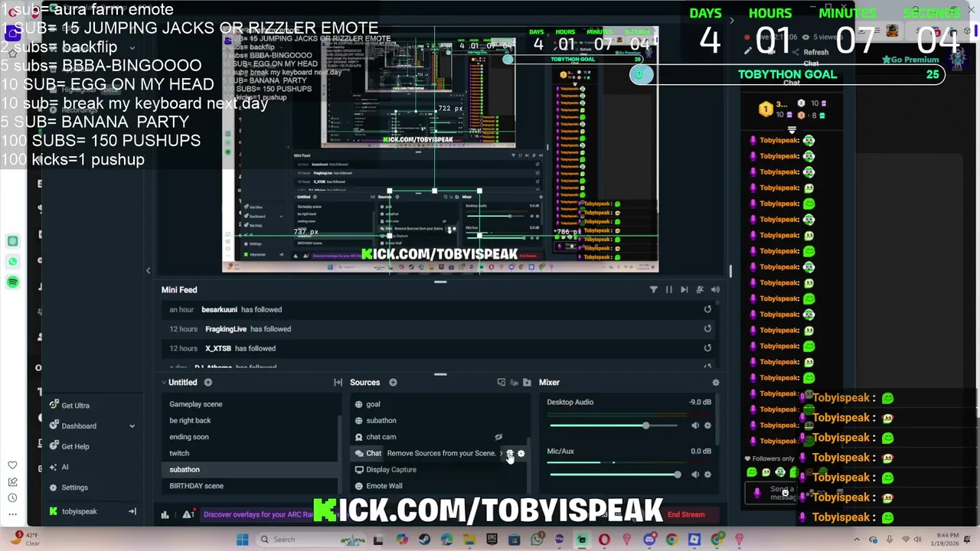Add a new scene with plus icon
Screen dimensions: 980x551
pos(207,383)
